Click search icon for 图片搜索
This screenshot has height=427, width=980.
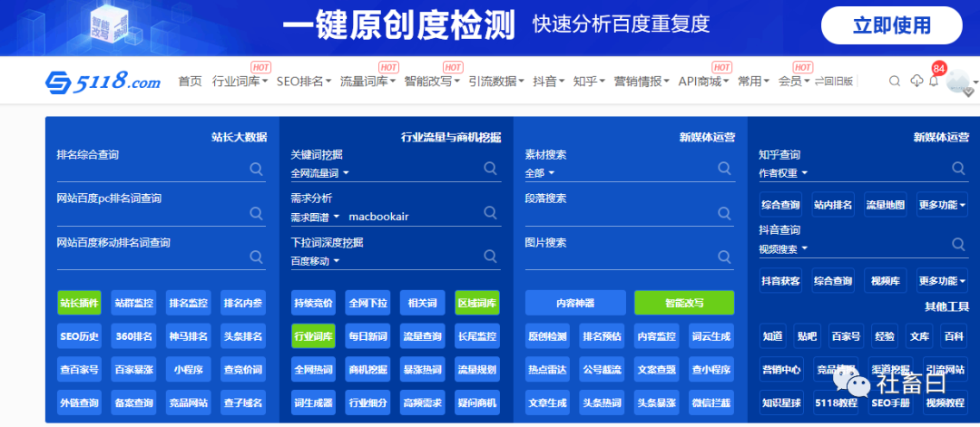[x=724, y=257]
